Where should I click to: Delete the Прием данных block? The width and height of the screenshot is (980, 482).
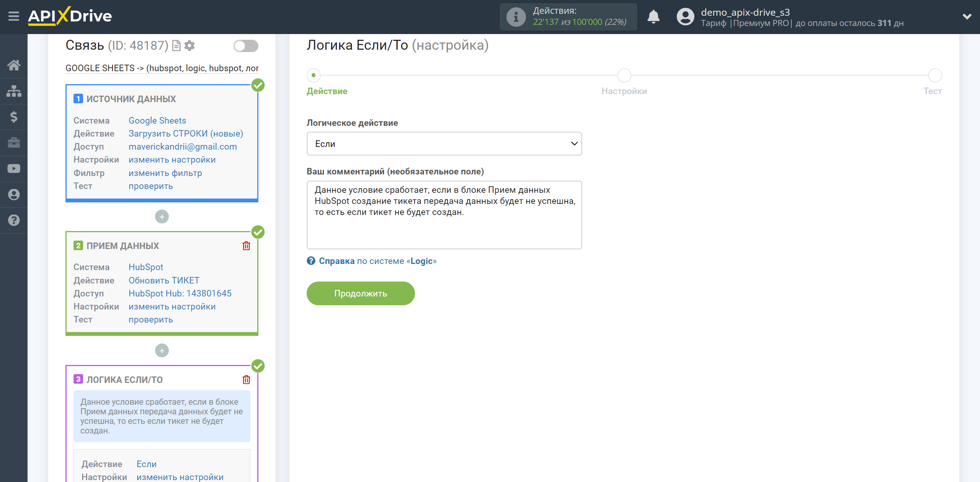[246, 246]
